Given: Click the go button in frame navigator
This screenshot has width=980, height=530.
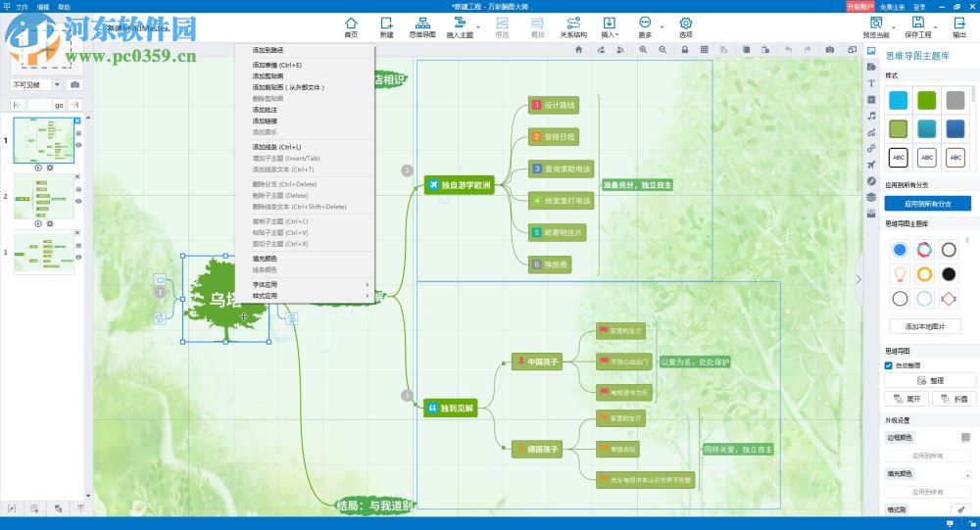Looking at the screenshot, I should 60,105.
